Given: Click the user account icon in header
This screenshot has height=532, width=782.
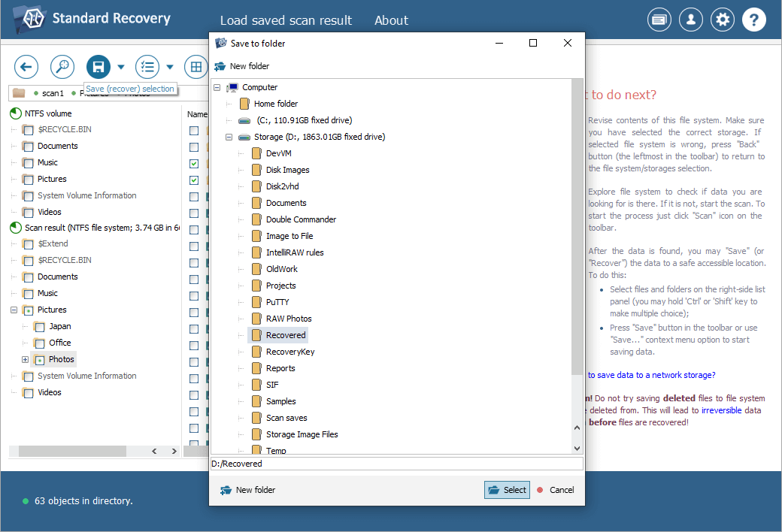Looking at the screenshot, I should click(x=691, y=20).
